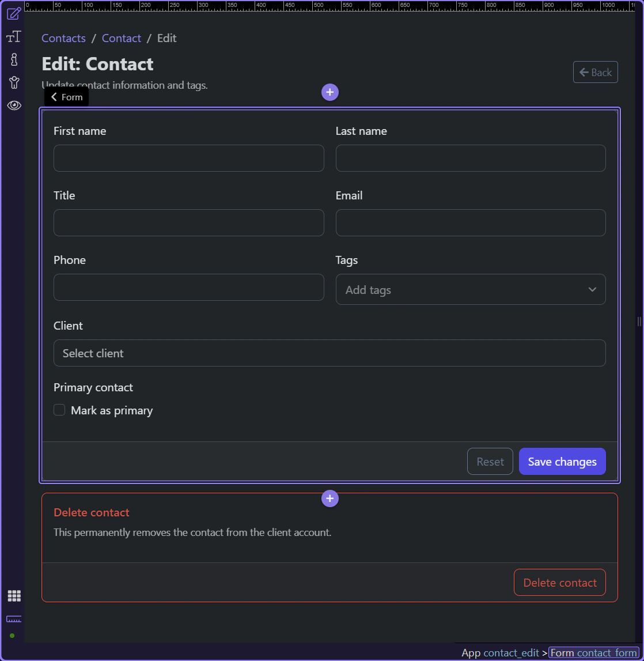Go to Contacts breadcrumb link

(x=63, y=39)
